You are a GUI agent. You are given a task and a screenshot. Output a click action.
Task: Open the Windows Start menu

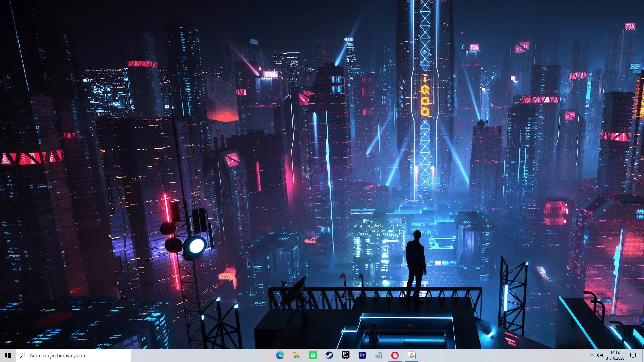[8, 355]
